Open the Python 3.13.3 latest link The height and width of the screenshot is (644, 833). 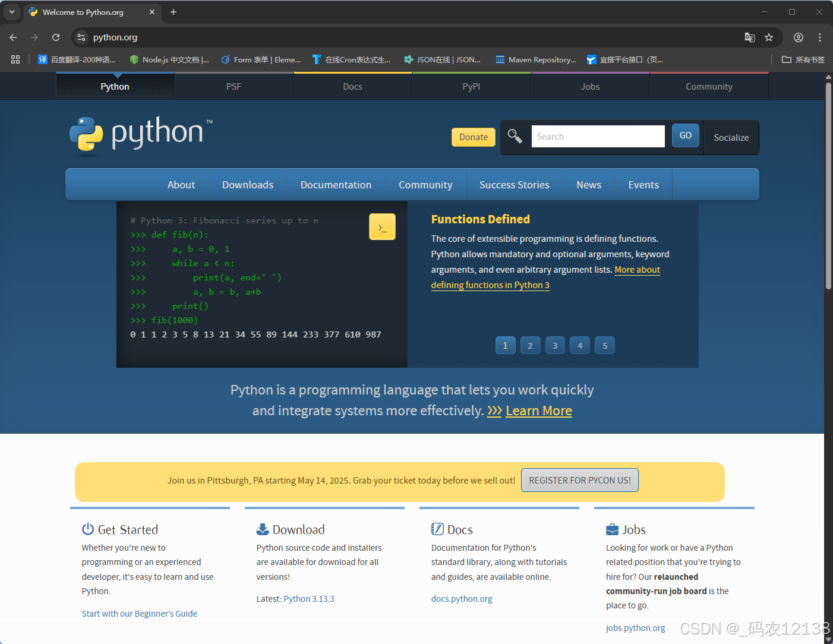point(309,599)
